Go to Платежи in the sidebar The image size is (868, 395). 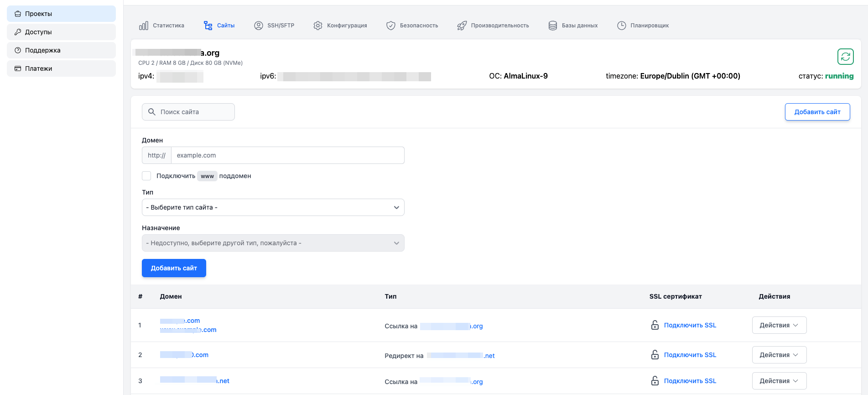pyautogui.click(x=61, y=68)
